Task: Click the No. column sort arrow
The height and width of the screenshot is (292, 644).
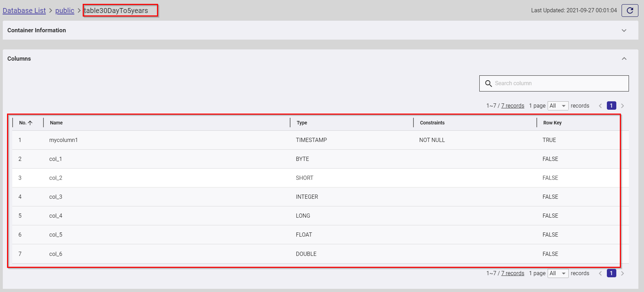Action: click(x=30, y=123)
